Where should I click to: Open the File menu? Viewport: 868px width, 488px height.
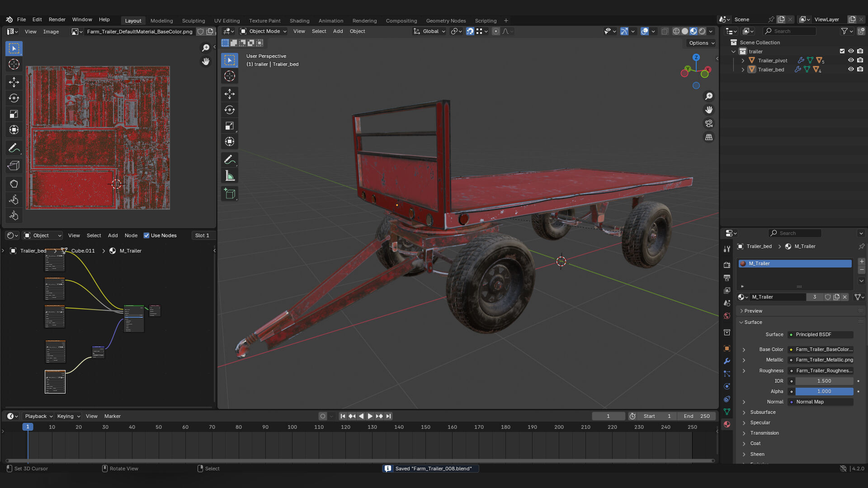tap(21, 19)
